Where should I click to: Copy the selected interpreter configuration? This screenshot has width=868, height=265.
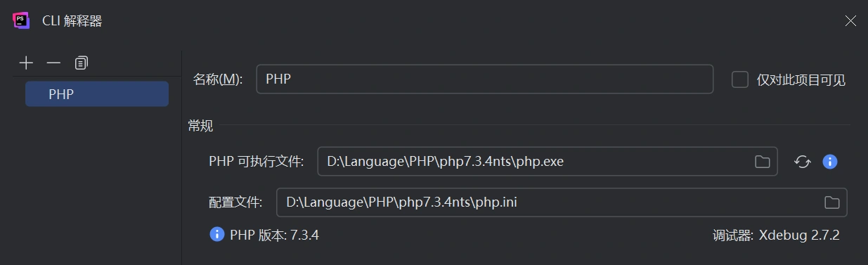click(82, 63)
